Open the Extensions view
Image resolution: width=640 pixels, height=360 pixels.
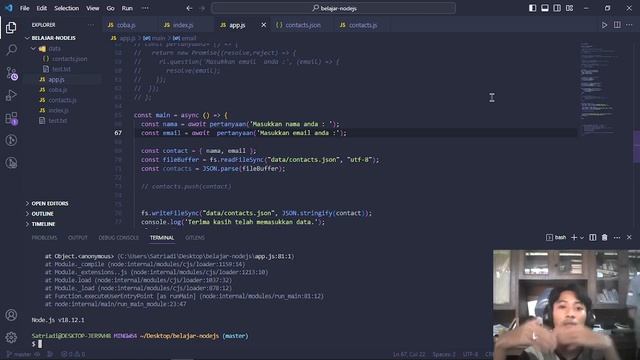11,118
